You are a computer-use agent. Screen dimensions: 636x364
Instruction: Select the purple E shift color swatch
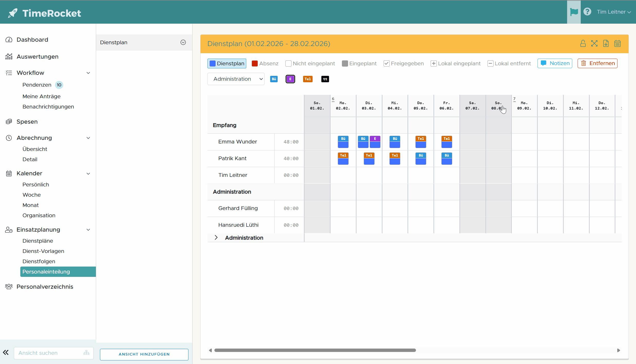[290, 79]
